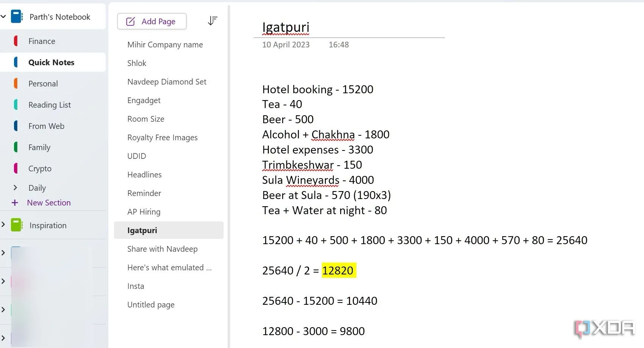Click the Family section green tab marker

pyautogui.click(x=16, y=147)
